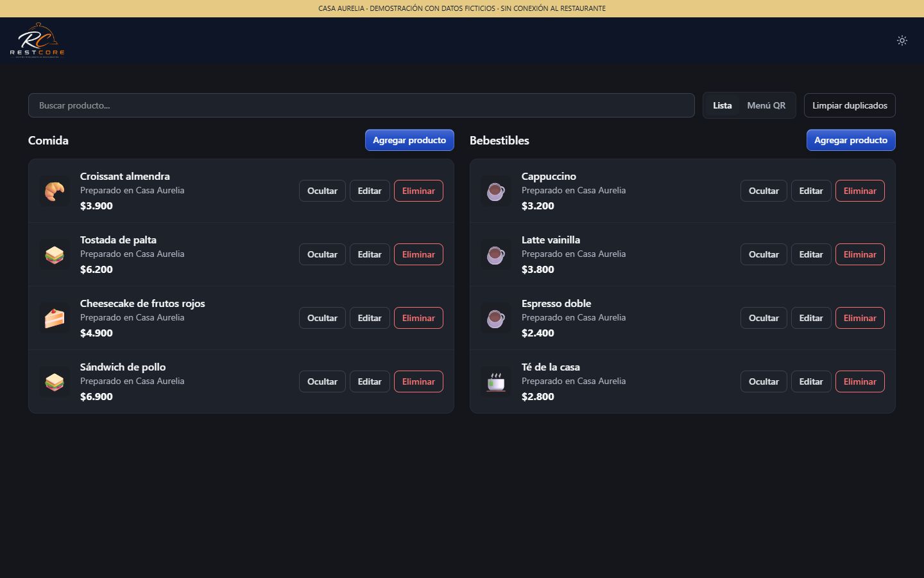Edit the Té de la casa product
924x578 pixels.
tap(811, 381)
